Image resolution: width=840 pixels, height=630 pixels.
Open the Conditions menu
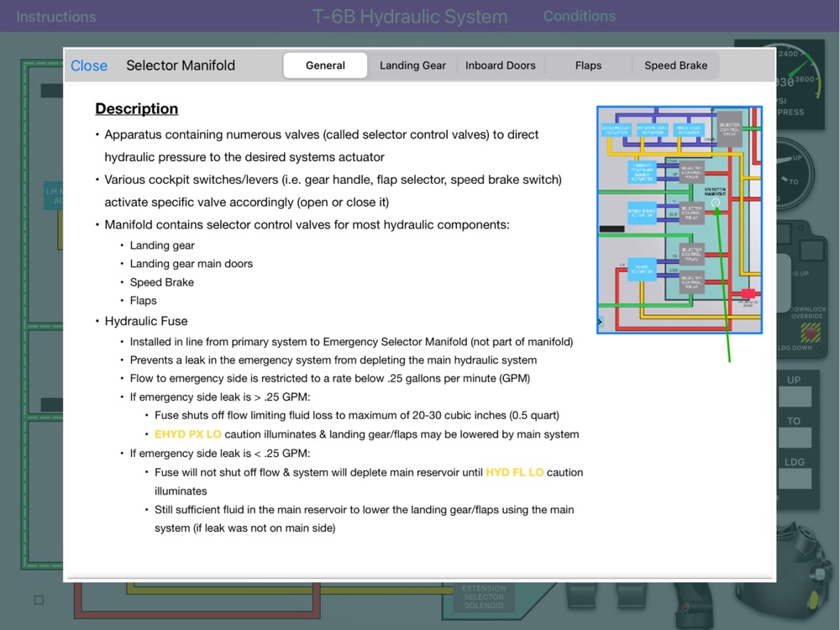coord(579,16)
